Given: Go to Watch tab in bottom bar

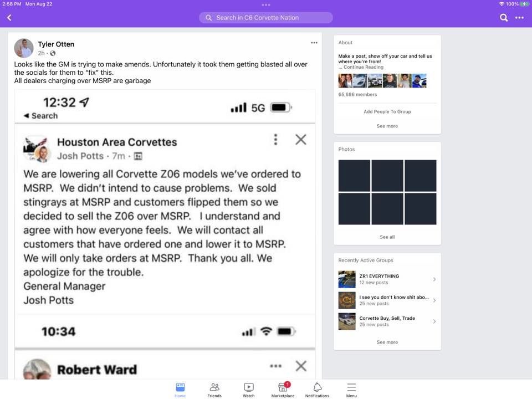Looking at the screenshot, I should point(249,390).
